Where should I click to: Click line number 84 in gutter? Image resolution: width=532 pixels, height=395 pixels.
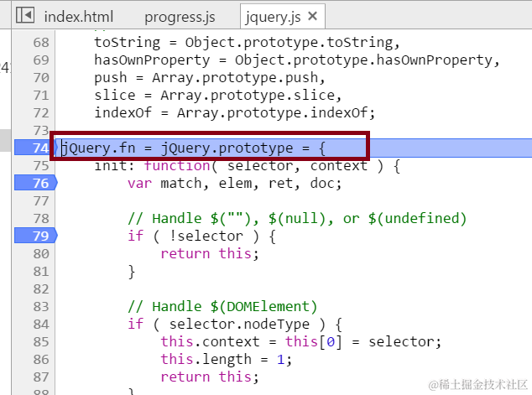41,325
